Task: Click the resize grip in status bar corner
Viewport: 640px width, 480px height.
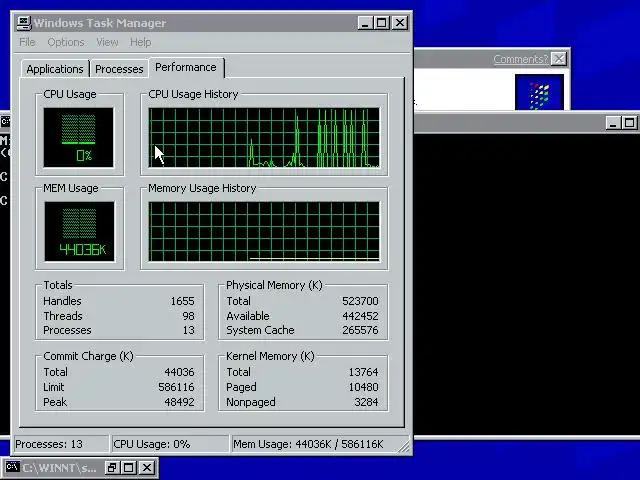Action: [403, 447]
